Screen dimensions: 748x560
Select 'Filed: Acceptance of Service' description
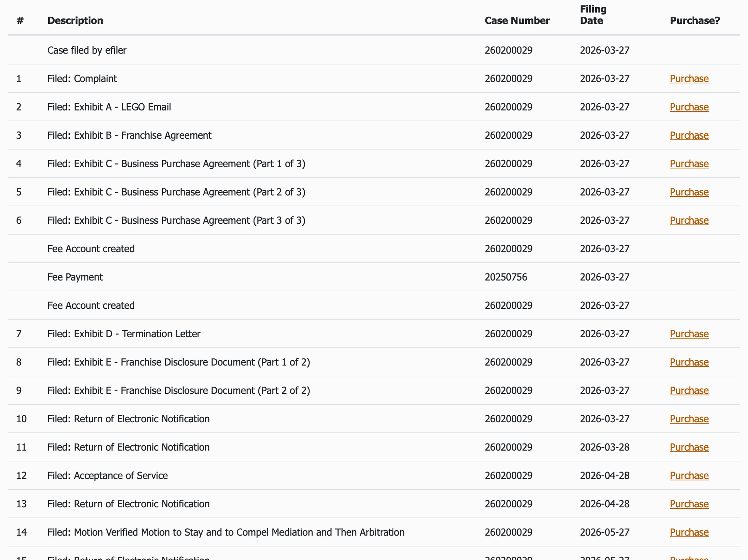pos(107,475)
